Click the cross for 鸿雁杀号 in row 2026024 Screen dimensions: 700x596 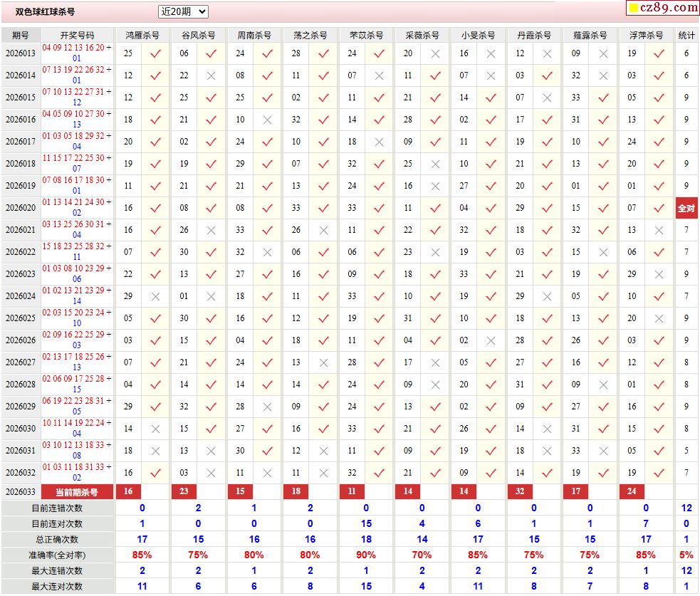click(x=155, y=296)
